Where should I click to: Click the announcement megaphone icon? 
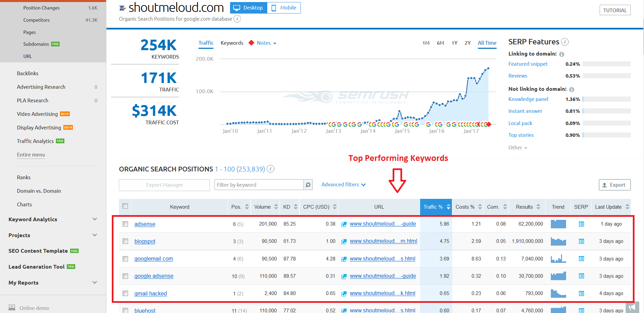pos(632,307)
